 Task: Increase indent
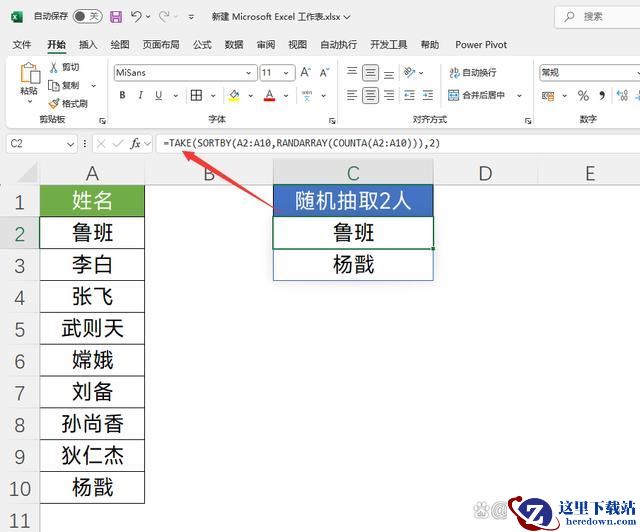pyautogui.click(x=428, y=96)
